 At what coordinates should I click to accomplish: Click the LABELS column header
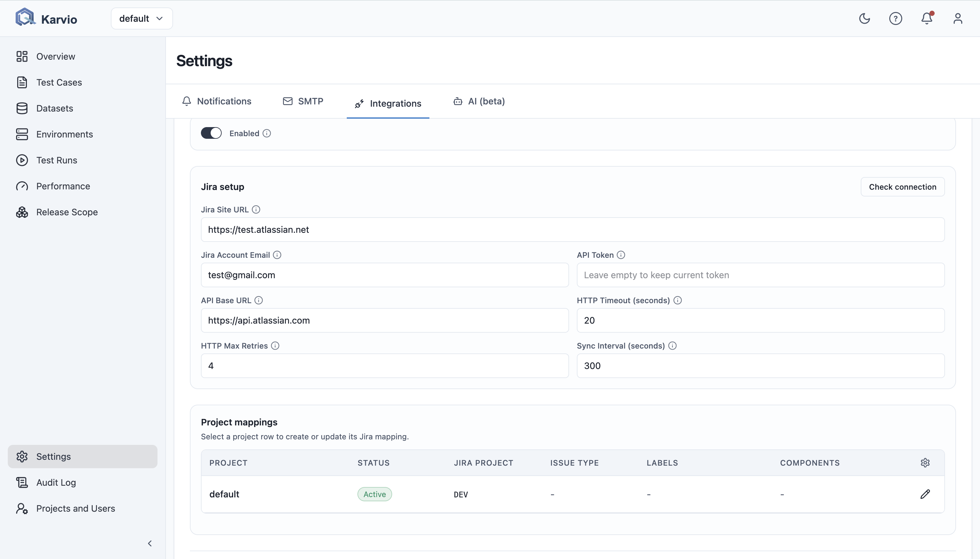click(x=662, y=463)
